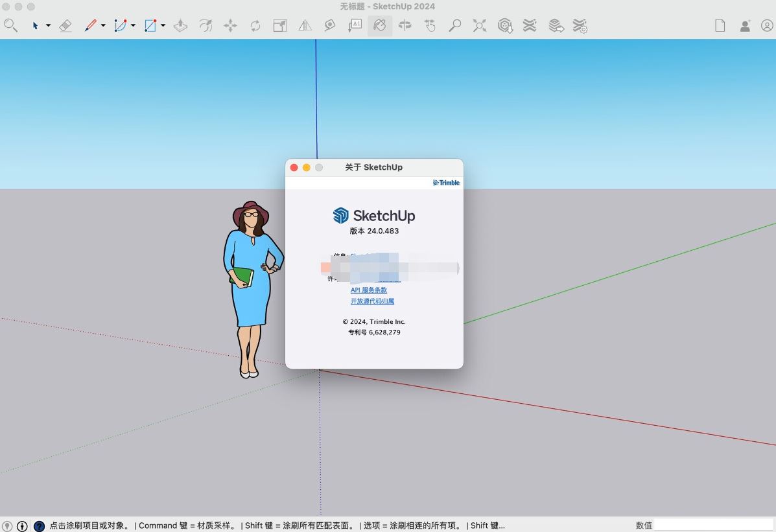
Task: Open the API 服务条款 link
Action: coord(369,290)
